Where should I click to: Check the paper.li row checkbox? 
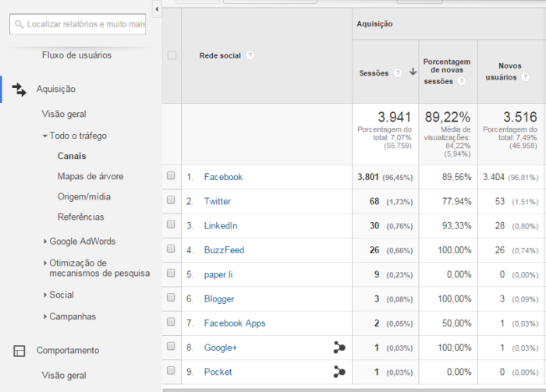coord(171,273)
